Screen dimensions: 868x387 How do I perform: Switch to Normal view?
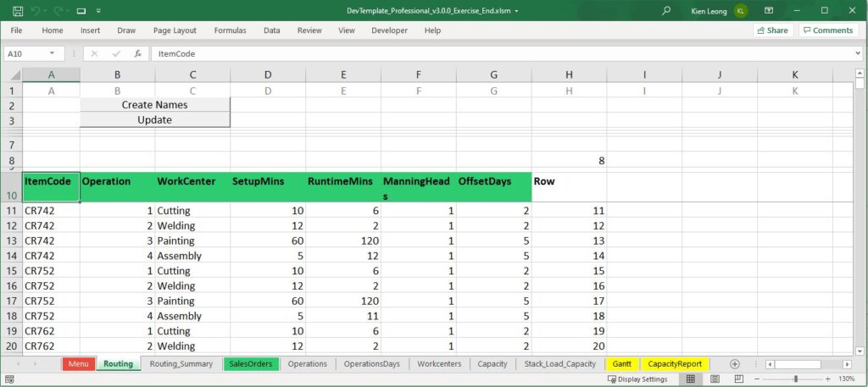point(690,379)
